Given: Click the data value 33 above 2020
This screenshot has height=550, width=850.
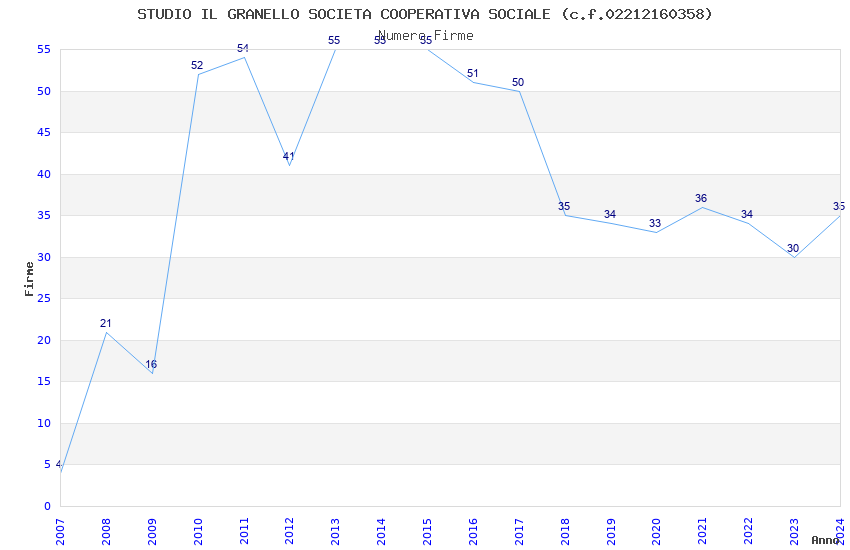Looking at the screenshot, I should 655,223.
